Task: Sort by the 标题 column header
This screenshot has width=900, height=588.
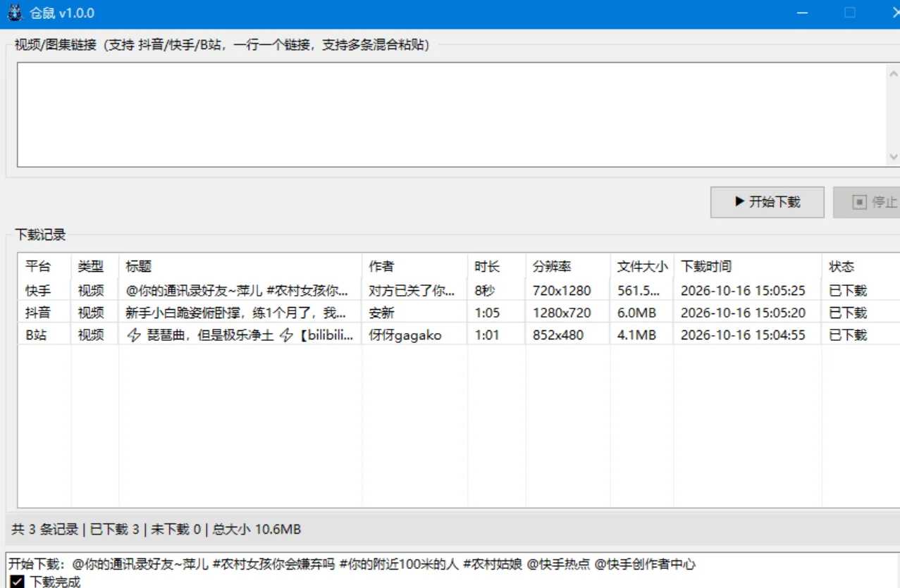Action: click(240, 266)
